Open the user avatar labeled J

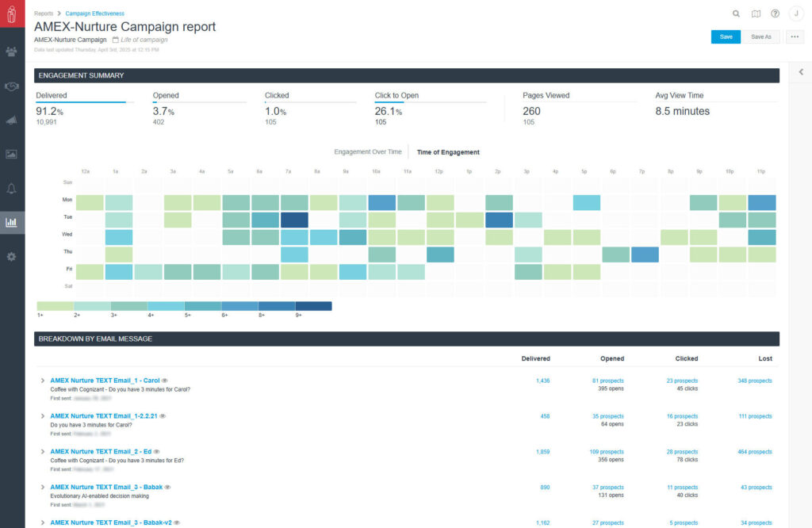796,13
